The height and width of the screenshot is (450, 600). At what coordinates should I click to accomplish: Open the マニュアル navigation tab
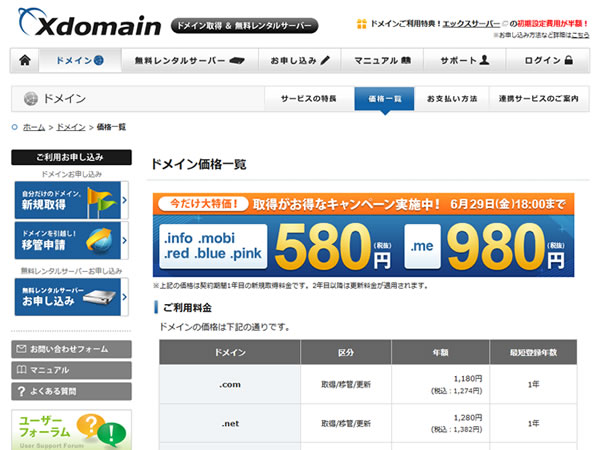[x=382, y=60]
